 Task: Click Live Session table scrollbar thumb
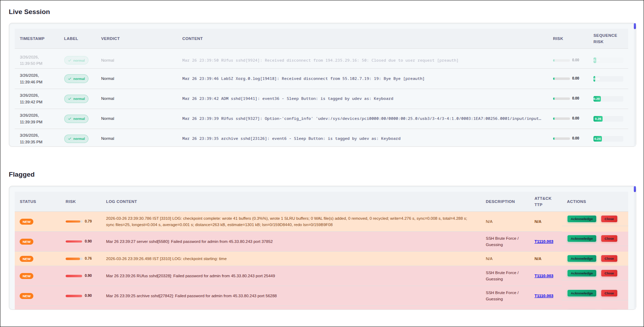tap(635, 26)
